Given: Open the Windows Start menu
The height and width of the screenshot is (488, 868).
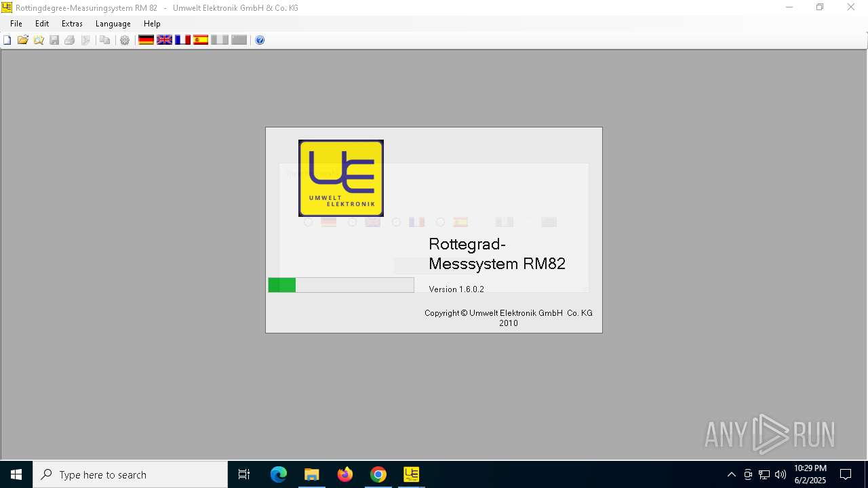Looking at the screenshot, I should coord(16,474).
